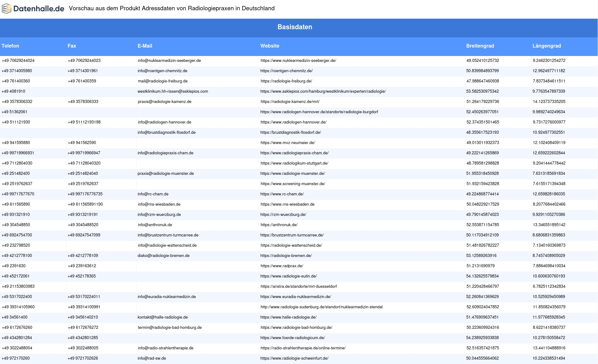Select latitude value 49.052410125732
The width and height of the screenshot is (598, 364).
tap(483, 61)
